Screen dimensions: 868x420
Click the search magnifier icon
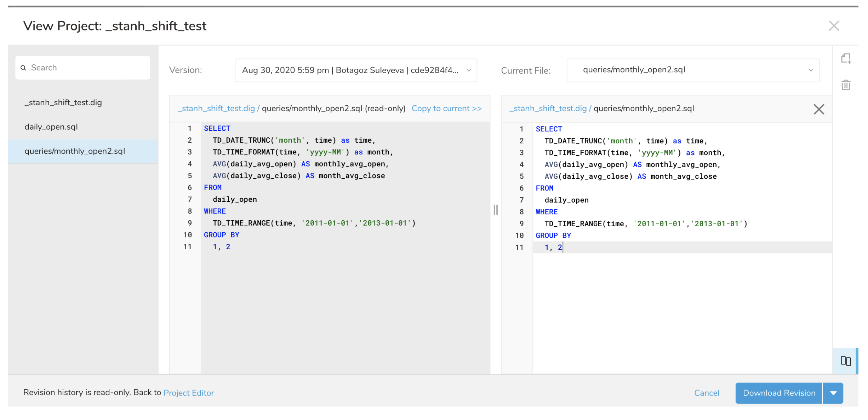click(23, 68)
